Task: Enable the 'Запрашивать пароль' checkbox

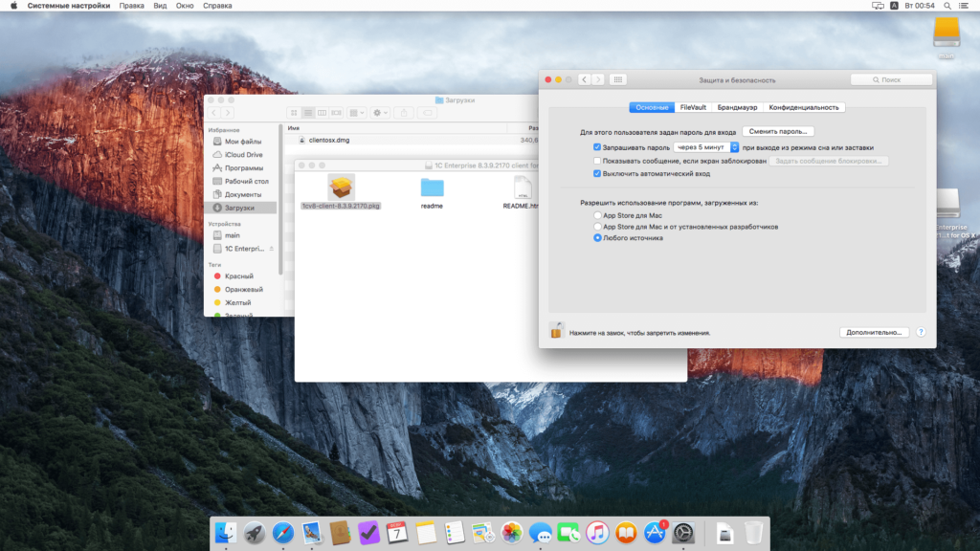Action: click(x=597, y=147)
